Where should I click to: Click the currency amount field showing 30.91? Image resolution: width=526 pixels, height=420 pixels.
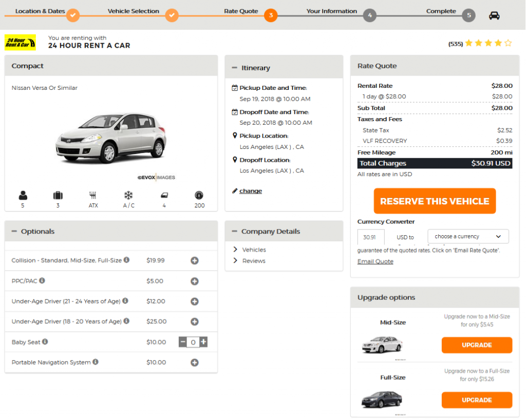pos(371,237)
